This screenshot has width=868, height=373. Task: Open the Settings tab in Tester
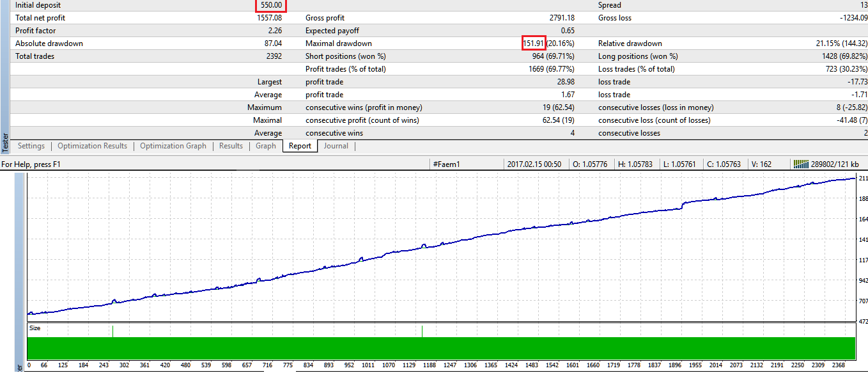tap(31, 146)
